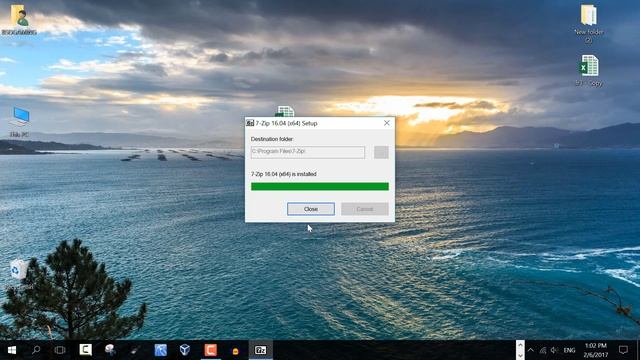Click the Destination folder path field
Viewport: 640px width, 360px height.
(308, 152)
